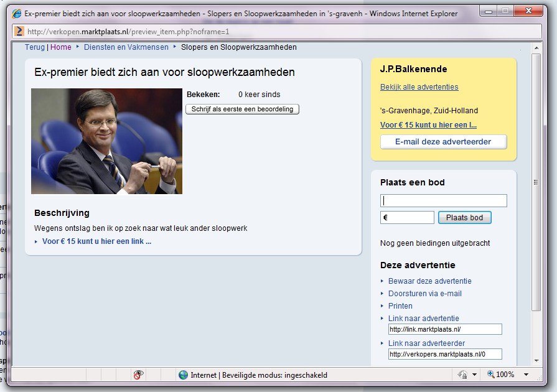Click the euro bid amount field
This screenshot has width=557, height=392.
tap(407, 218)
